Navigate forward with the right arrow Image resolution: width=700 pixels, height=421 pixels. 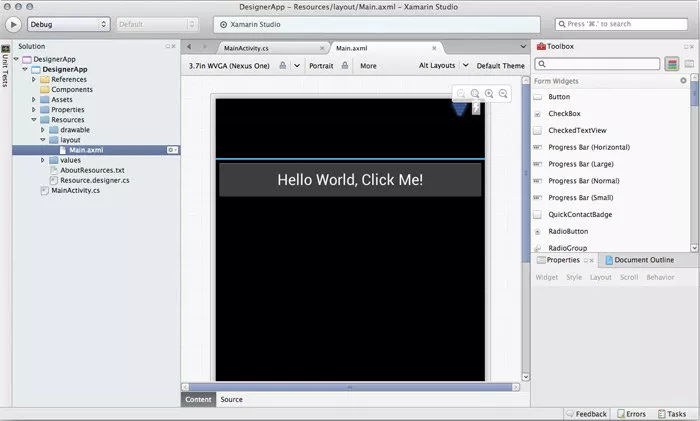click(204, 47)
